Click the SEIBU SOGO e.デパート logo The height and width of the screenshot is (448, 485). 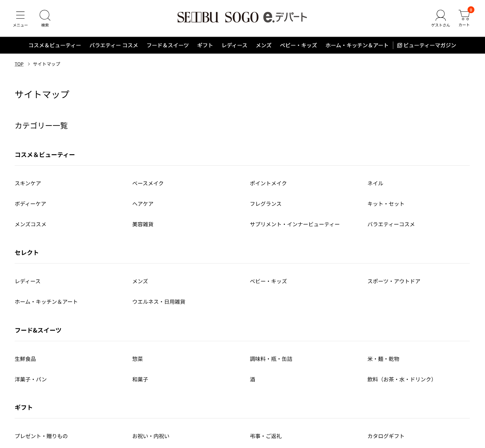tap(242, 17)
